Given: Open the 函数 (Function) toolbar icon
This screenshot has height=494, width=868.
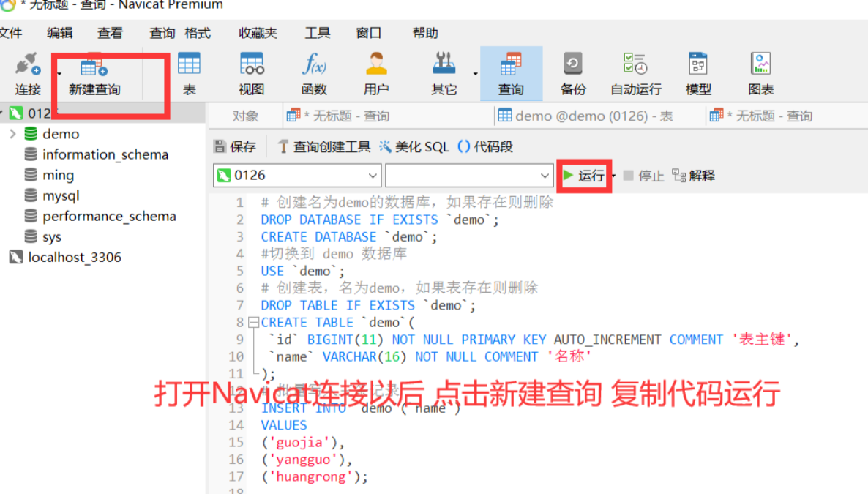Looking at the screenshot, I should (314, 74).
